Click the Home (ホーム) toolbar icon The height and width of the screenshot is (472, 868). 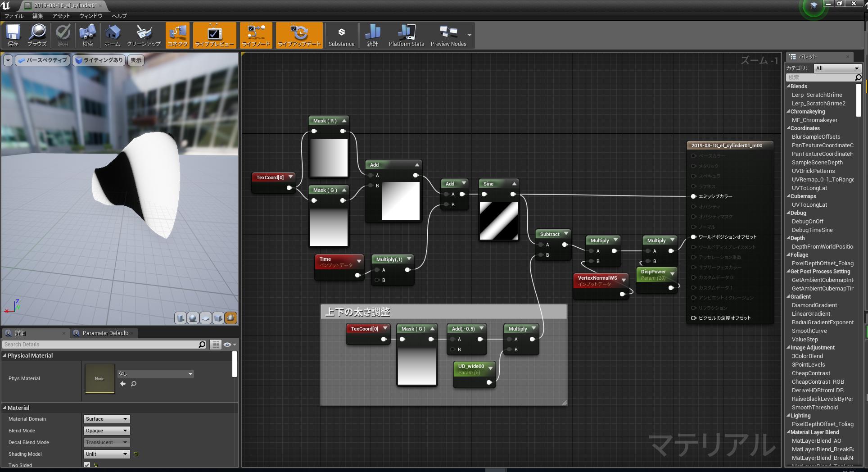click(x=112, y=35)
